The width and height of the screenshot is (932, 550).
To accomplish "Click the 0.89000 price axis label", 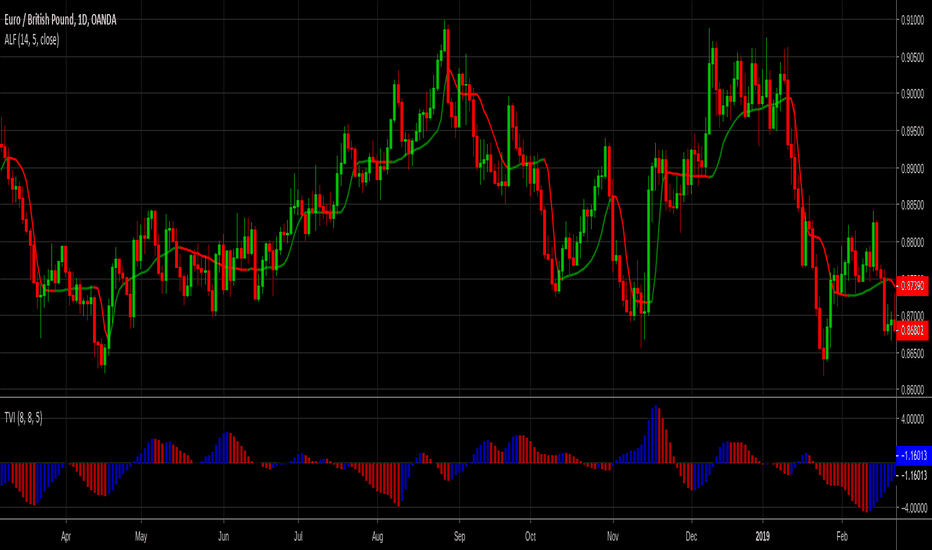I will 912,168.
